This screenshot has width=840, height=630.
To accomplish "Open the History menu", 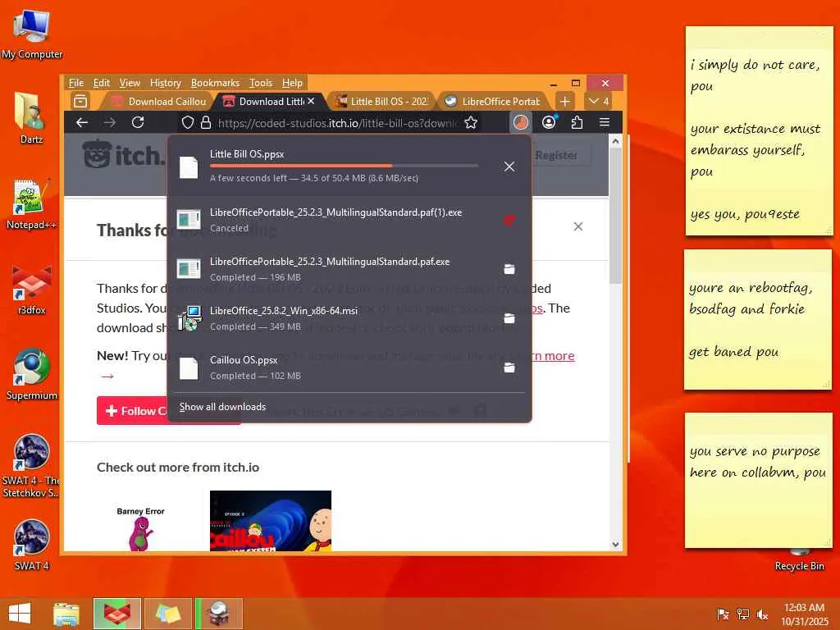I will 166,83.
